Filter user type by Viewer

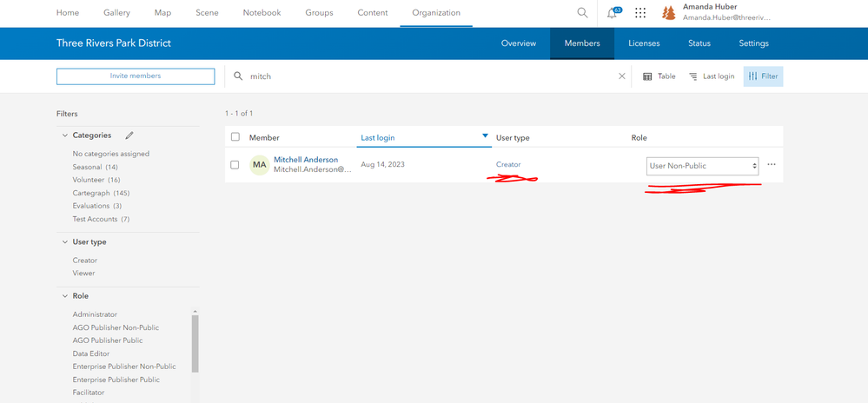[83, 273]
